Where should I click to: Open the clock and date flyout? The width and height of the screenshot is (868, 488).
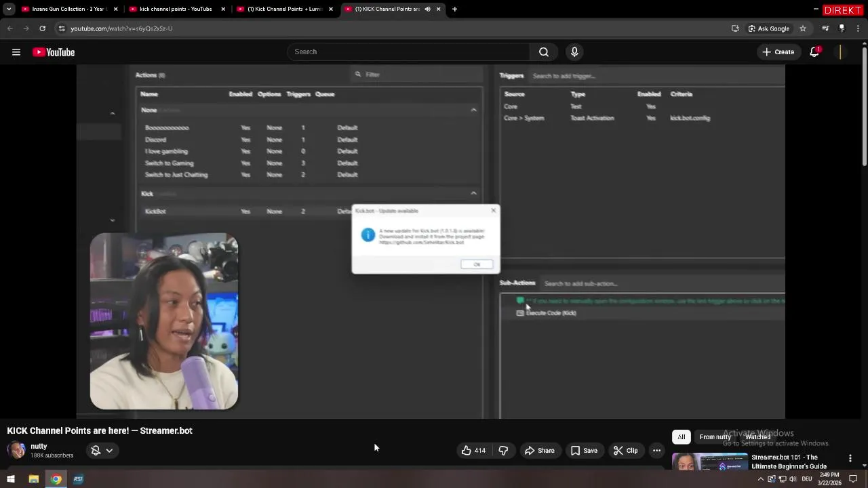tap(831, 479)
